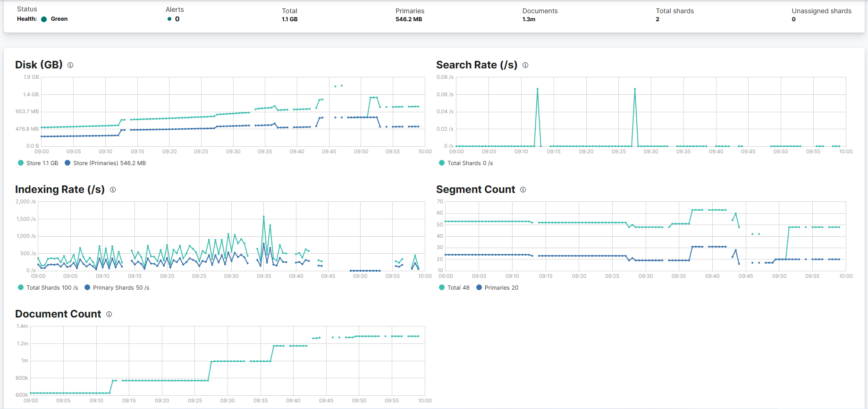Click the Alerts count indicator dot
The image size is (868, 409).
click(x=169, y=19)
